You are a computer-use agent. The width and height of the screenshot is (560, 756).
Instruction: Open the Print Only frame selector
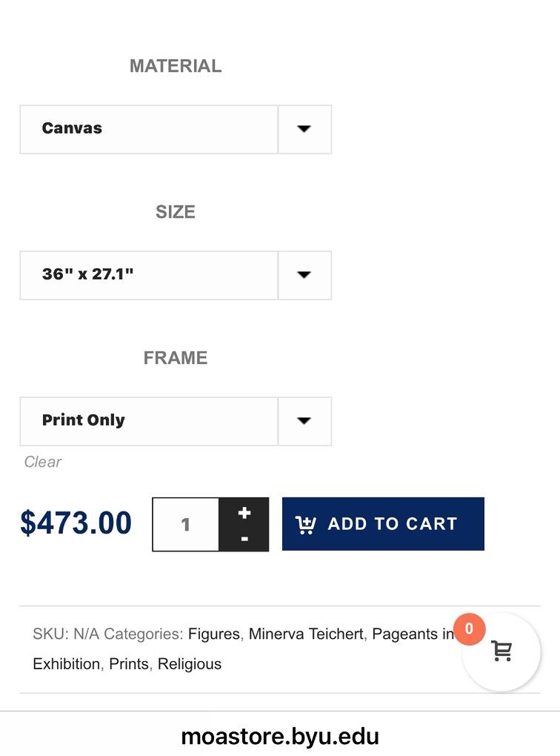coord(149,421)
